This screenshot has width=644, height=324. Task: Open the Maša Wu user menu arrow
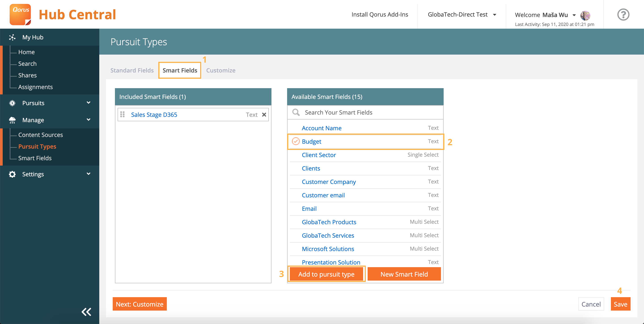(574, 15)
